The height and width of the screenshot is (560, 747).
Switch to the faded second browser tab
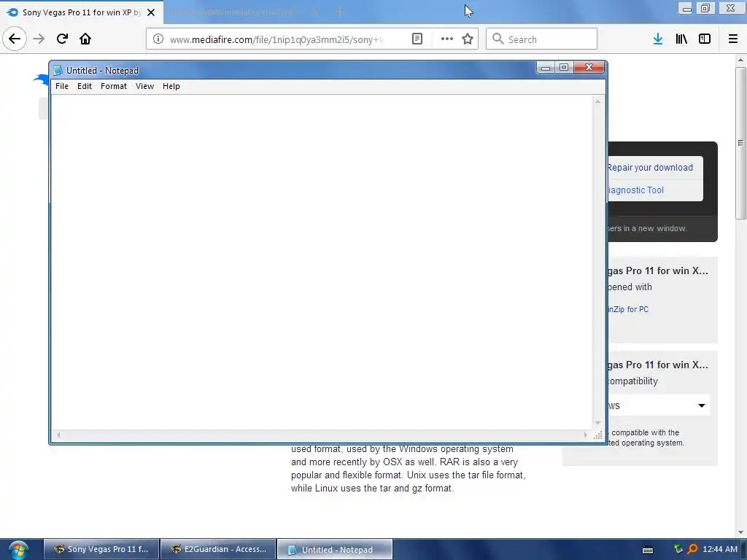239,12
